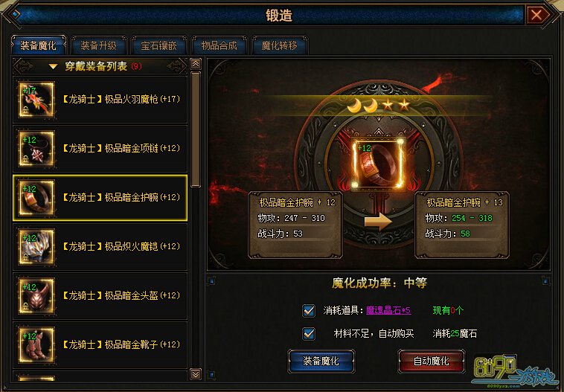Select the 极品火羽魔枪 +17 weapon icon

pyautogui.click(x=36, y=100)
